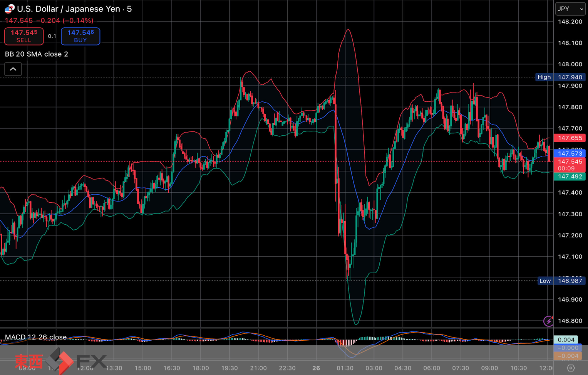The width and height of the screenshot is (588, 375).
Task: Click the Low 146.987 price label
Action: click(x=561, y=281)
